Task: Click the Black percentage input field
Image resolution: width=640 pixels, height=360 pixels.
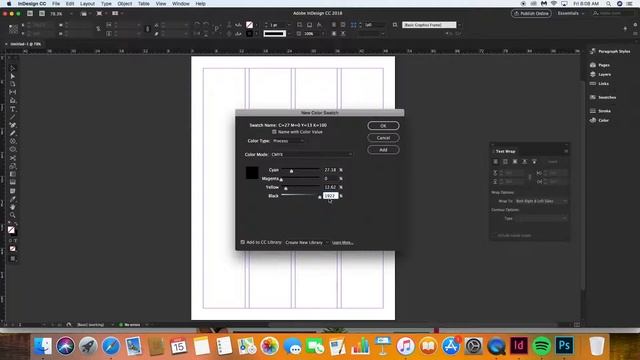Action: point(331,196)
